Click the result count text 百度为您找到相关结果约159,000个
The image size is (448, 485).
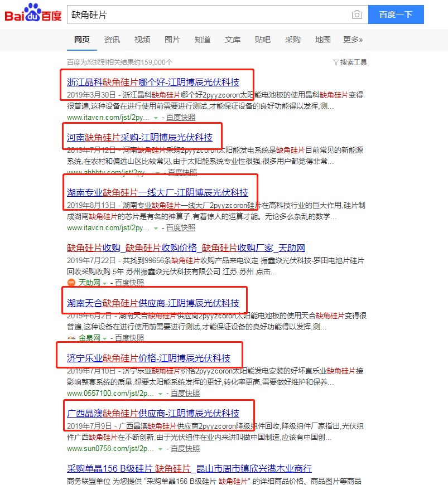tap(120, 62)
